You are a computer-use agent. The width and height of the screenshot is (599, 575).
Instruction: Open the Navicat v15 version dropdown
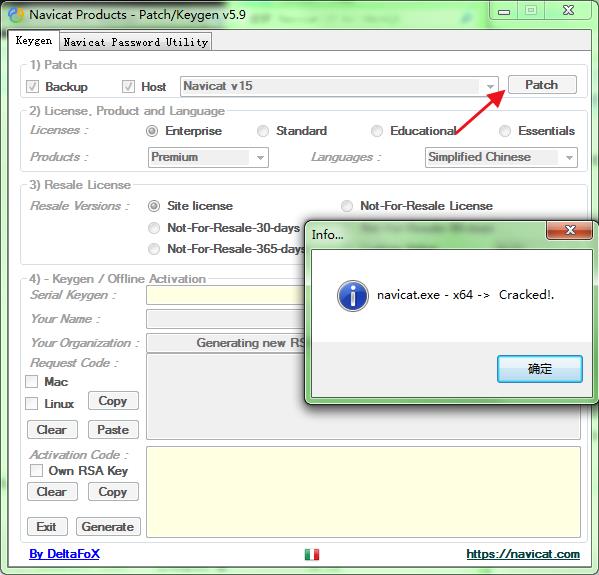click(339, 86)
